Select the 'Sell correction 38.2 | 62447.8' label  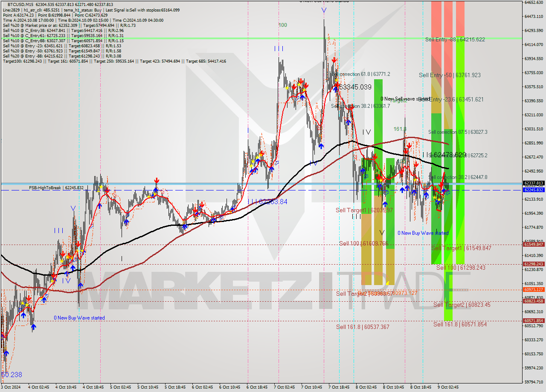click(458, 177)
